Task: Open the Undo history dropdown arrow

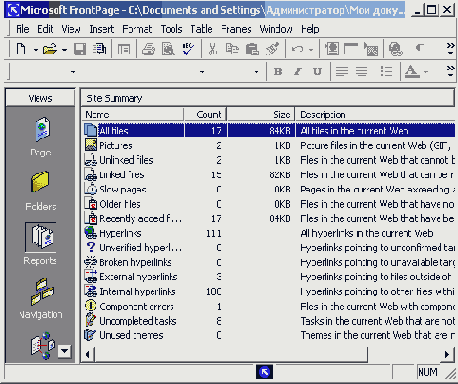Action: click(311, 50)
